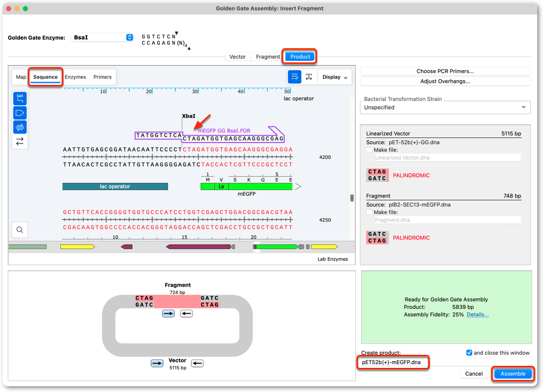Image resolution: width=543 pixels, height=392 pixels.
Task: Select the first yellow arrow feature in minimap
Action: (78, 246)
